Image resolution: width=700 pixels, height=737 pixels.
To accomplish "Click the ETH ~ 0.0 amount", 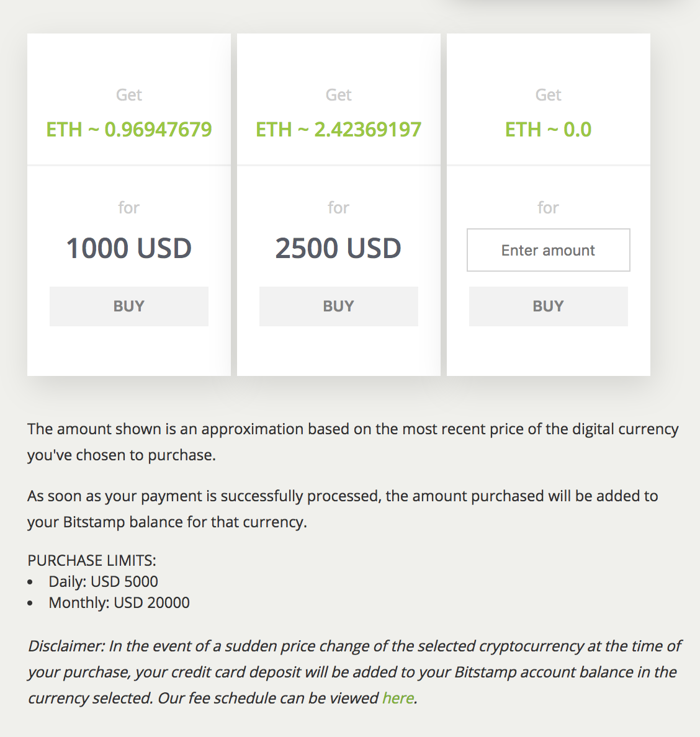I will pos(548,130).
